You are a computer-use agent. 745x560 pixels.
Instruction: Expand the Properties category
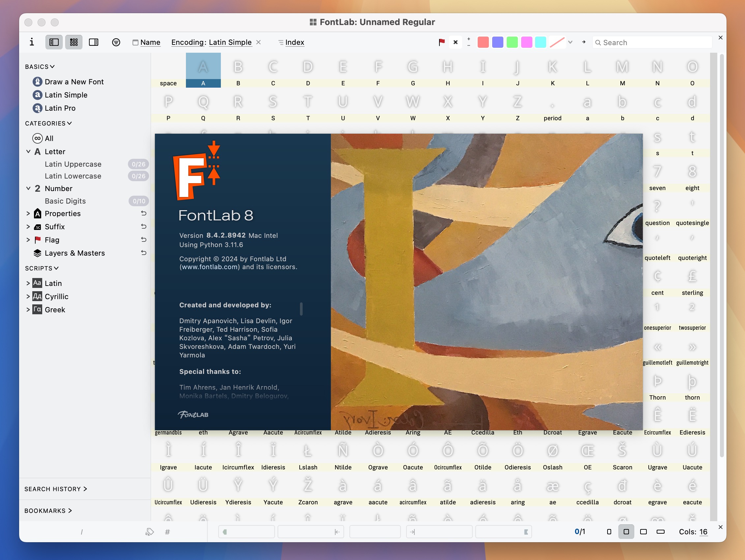click(28, 213)
